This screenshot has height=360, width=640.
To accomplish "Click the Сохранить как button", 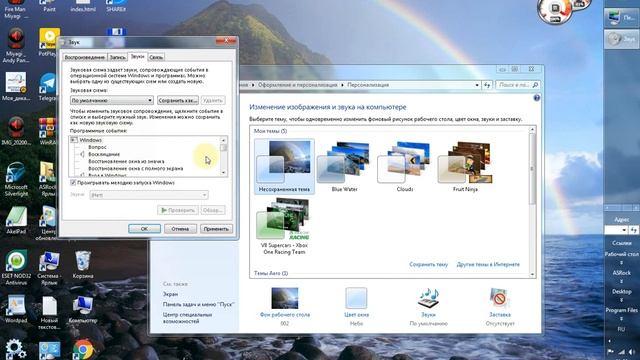I will [178, 100].
